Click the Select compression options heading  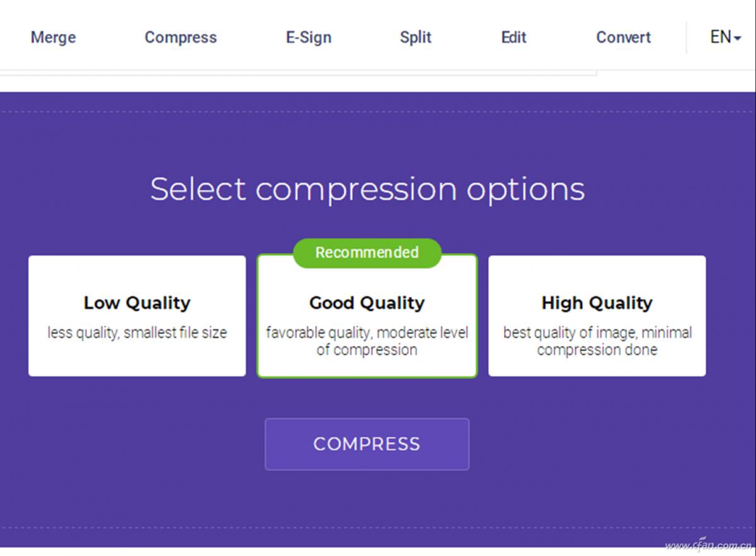pyautogui.click(x=367, y=189)
